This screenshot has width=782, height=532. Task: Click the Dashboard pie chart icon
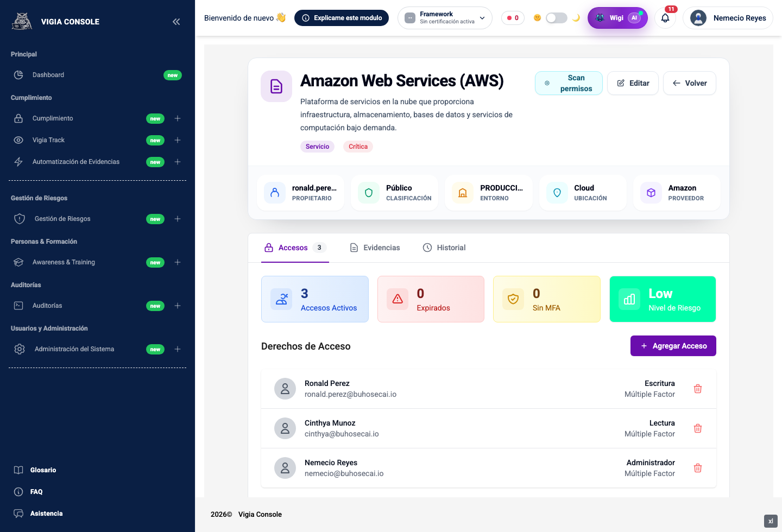[x=18, y=75]
